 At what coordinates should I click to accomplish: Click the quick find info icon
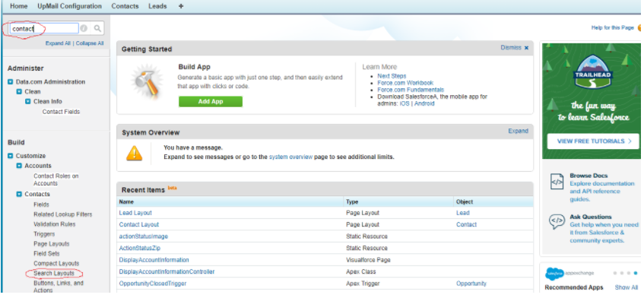coord(84,28)
